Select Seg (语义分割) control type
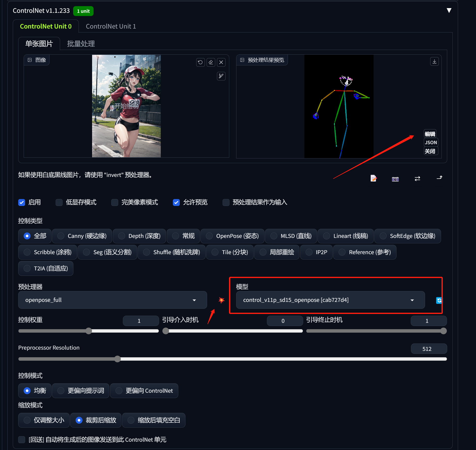 pyautogui.click(x=107, y=252)
